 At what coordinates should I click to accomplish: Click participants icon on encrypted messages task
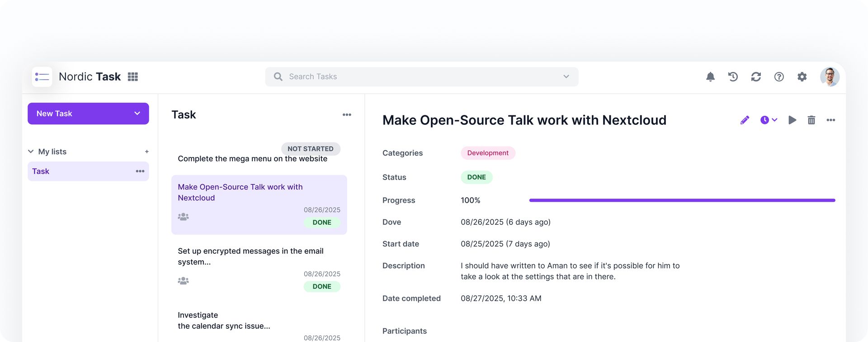(183, 281)
